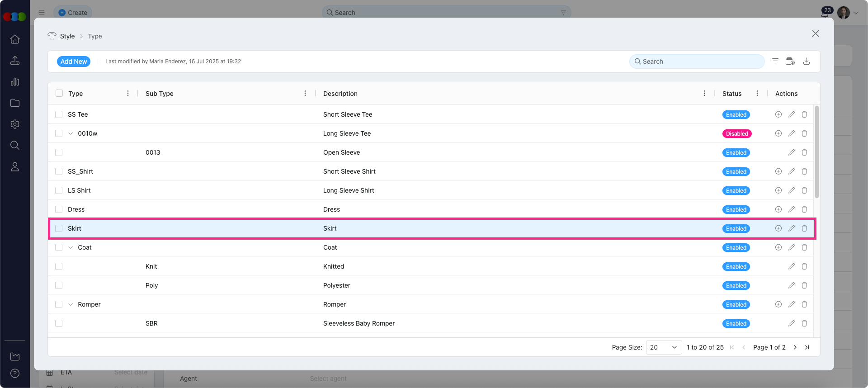Click the Add New button
The height and width of the screenshot is (388, 868).
pyautogui.click(x=74, y=62)
